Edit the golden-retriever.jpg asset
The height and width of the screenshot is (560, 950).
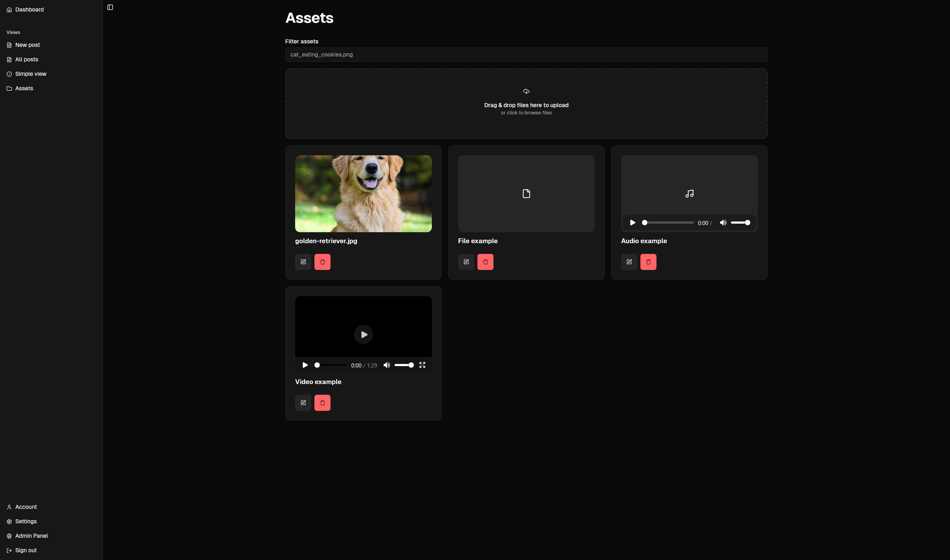(303, 262)
